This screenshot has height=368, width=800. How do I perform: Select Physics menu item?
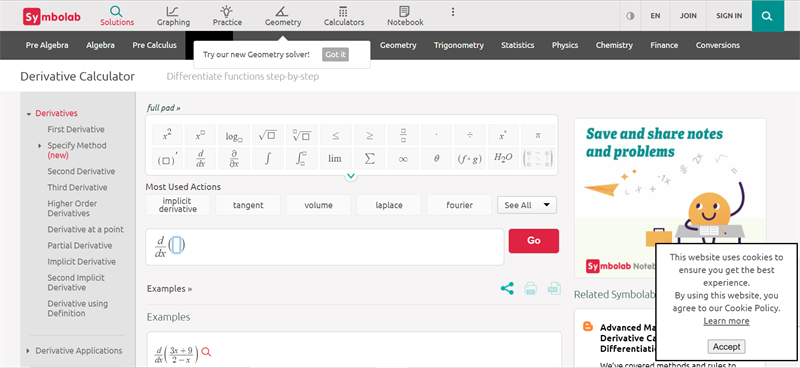565,45
